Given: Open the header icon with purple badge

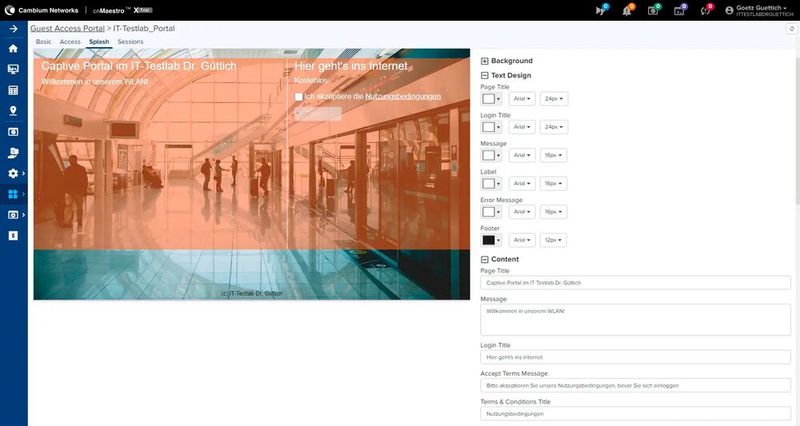Looking at the screenshot, I should click(679, 10).
